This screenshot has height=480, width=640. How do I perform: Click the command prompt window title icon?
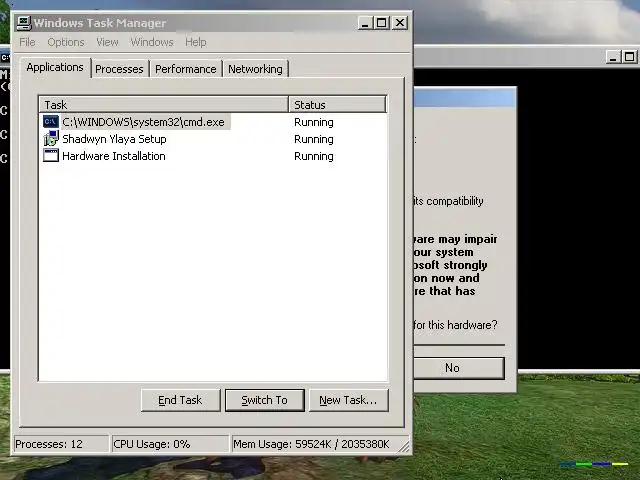(x=5, y=57)
